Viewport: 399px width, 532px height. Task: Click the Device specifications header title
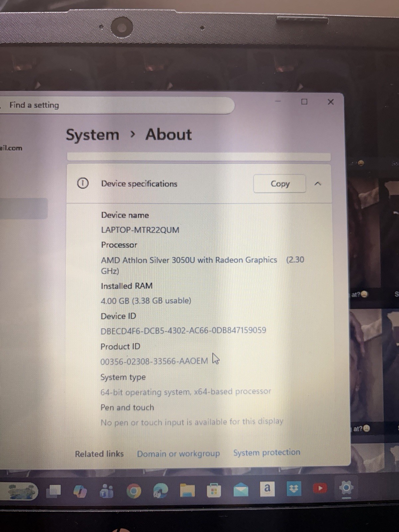(x=139, y=184)
